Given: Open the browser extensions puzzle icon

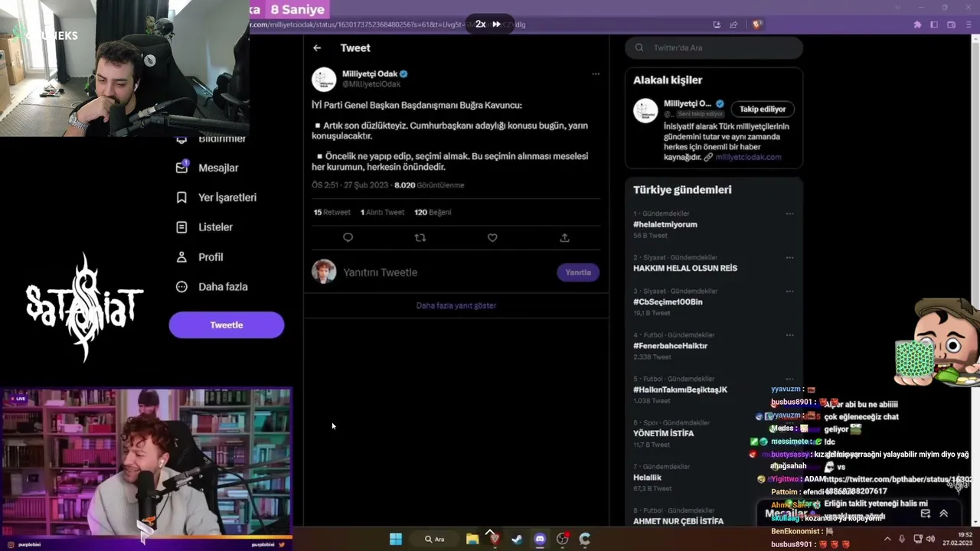Looking at the screenshot, I should coord(917,24).
